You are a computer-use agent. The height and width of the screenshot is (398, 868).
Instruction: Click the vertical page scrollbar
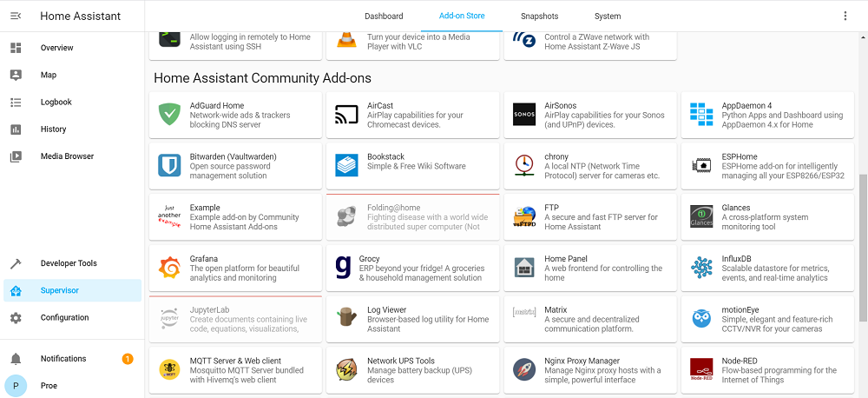click(863, 248)
